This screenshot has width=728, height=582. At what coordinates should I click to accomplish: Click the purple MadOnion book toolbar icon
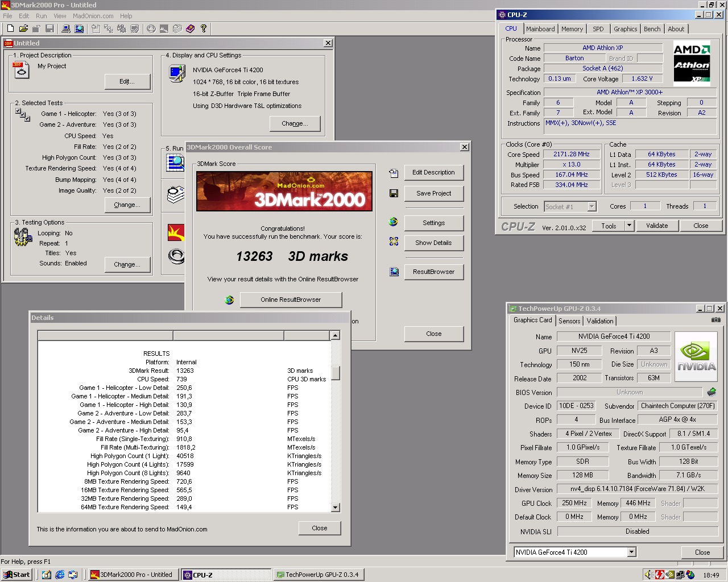[x=190, y=28]
